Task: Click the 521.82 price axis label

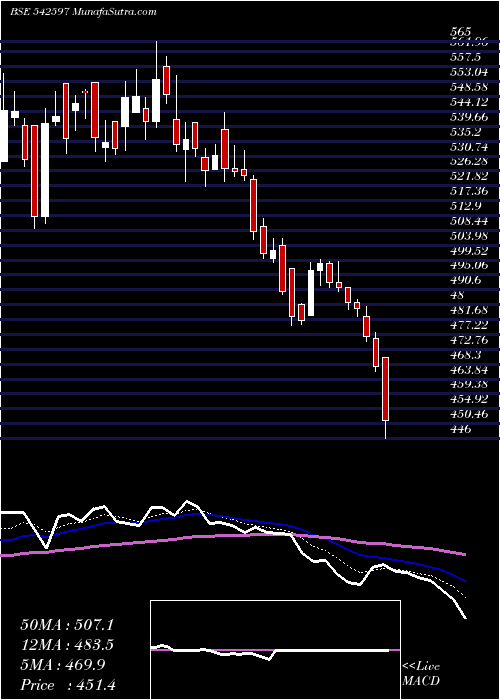Action: (470, 176)
